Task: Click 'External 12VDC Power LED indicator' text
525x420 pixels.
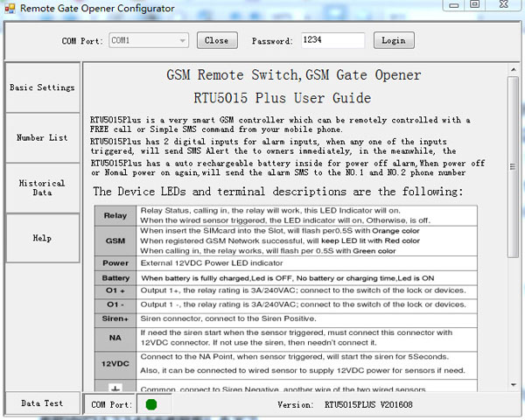Action: point(212,263)
